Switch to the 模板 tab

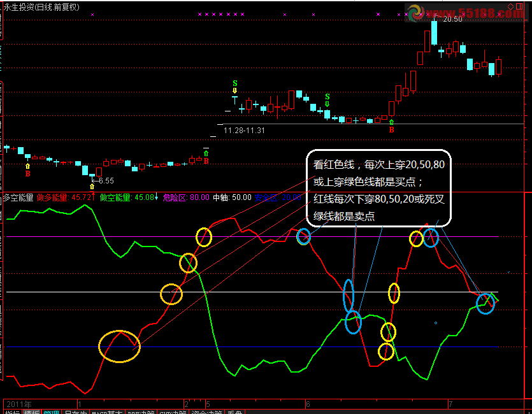tap(31, 411)
